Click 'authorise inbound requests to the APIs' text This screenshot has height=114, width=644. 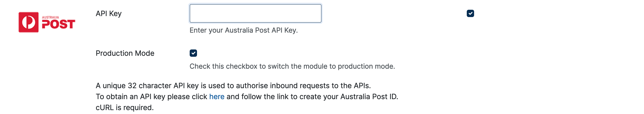click(303, 85)
